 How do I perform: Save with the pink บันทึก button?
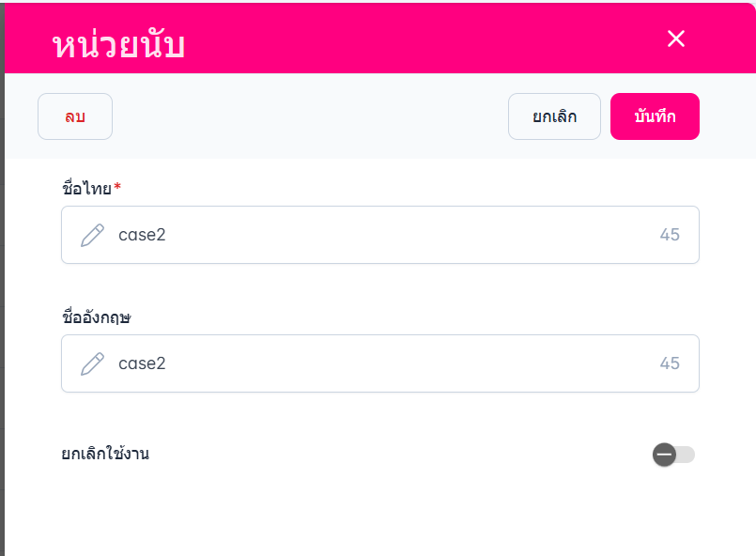(x=655, y=116)
